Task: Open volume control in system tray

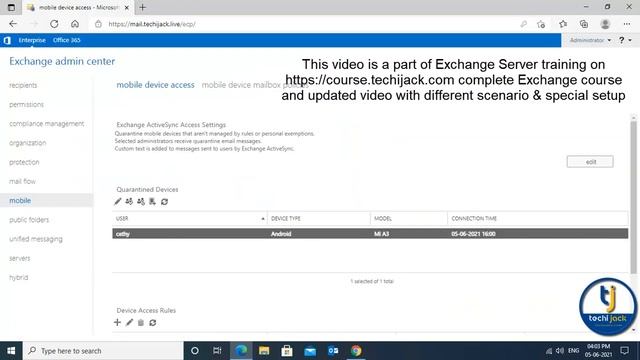Action: pyautogui.click(x=560, y=351)
